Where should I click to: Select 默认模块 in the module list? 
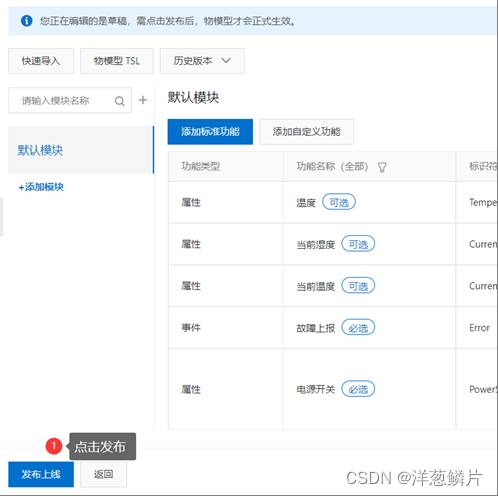[x=80, y=150]
